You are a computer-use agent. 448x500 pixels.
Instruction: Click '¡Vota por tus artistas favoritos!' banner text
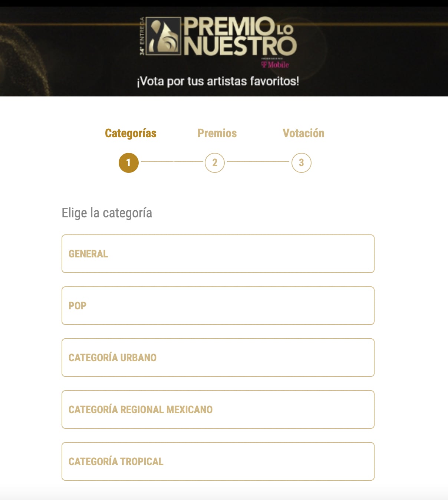tap(218, 81)
